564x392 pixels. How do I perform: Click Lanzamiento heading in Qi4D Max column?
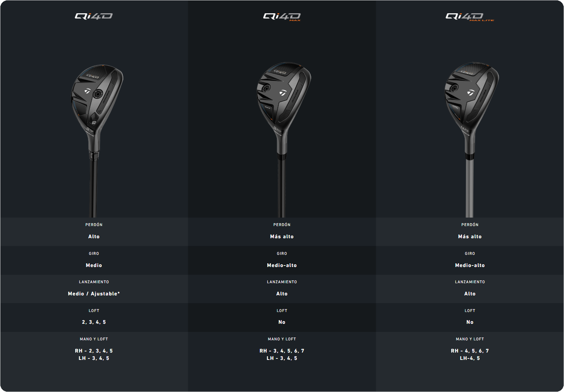point(282,282)
